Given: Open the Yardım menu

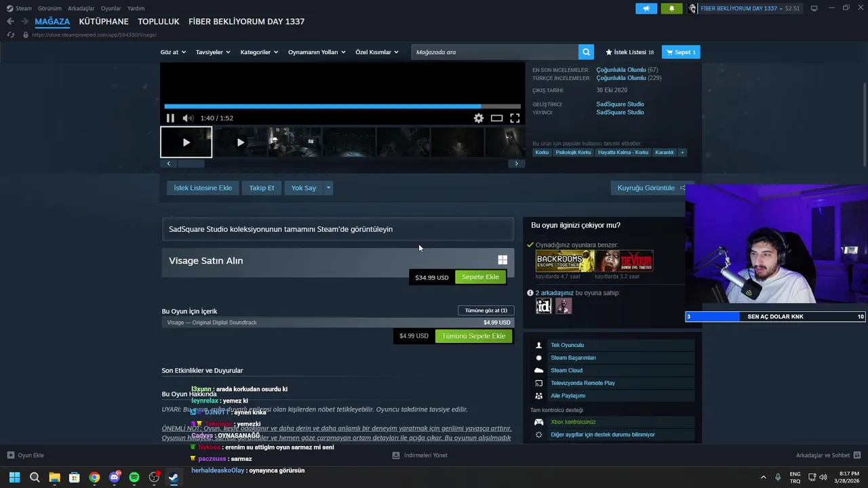Looking at the screenshot, I should 136,8.
